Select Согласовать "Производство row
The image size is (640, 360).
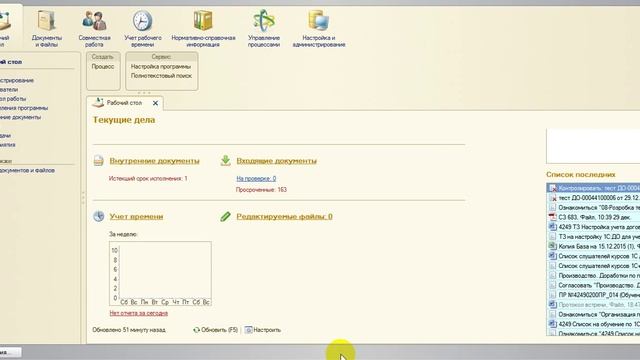click(x=593, y=285)
